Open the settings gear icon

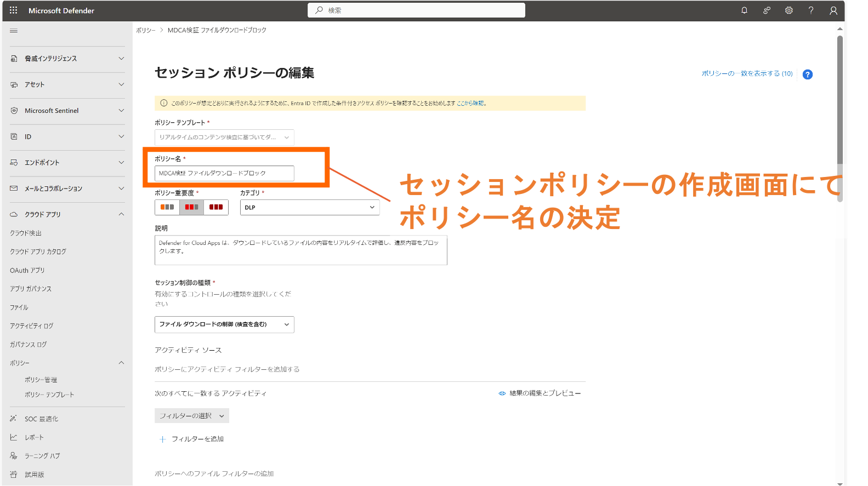point(788,10)
